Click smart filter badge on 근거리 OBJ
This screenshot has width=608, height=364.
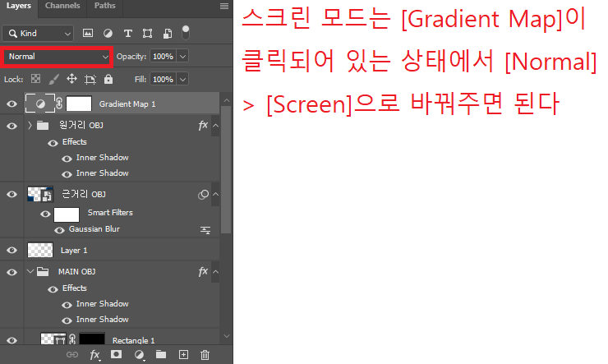[x=203, y=194]
